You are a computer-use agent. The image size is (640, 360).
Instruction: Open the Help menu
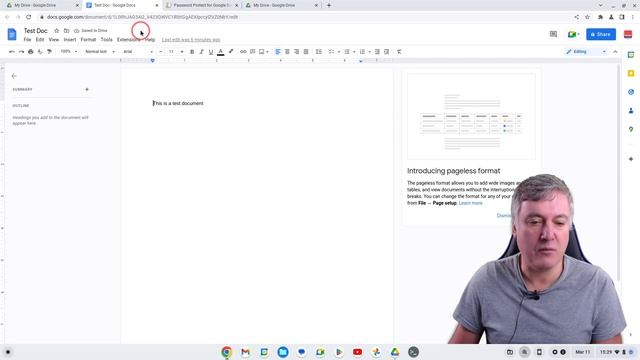tap(150, 40)
